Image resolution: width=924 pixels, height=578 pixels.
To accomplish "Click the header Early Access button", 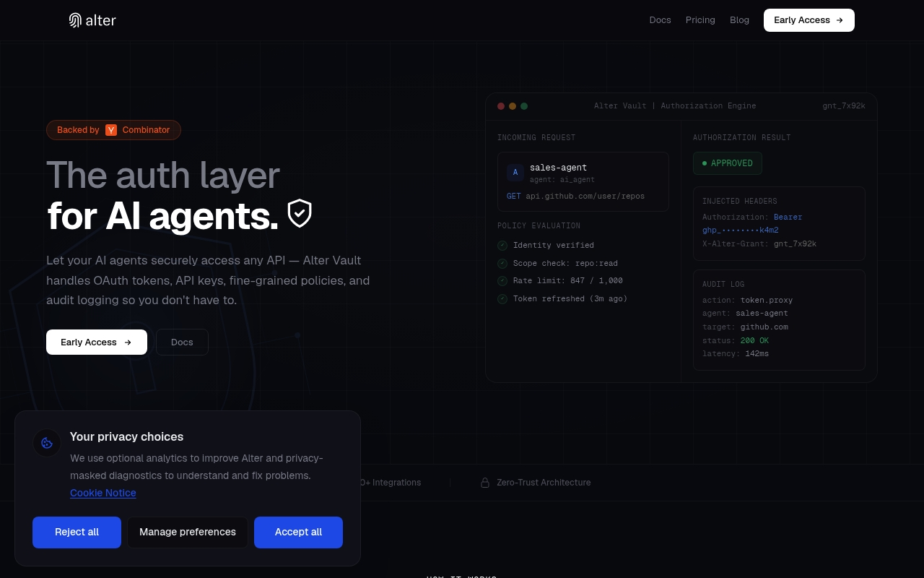I will [x=809, y=20].
